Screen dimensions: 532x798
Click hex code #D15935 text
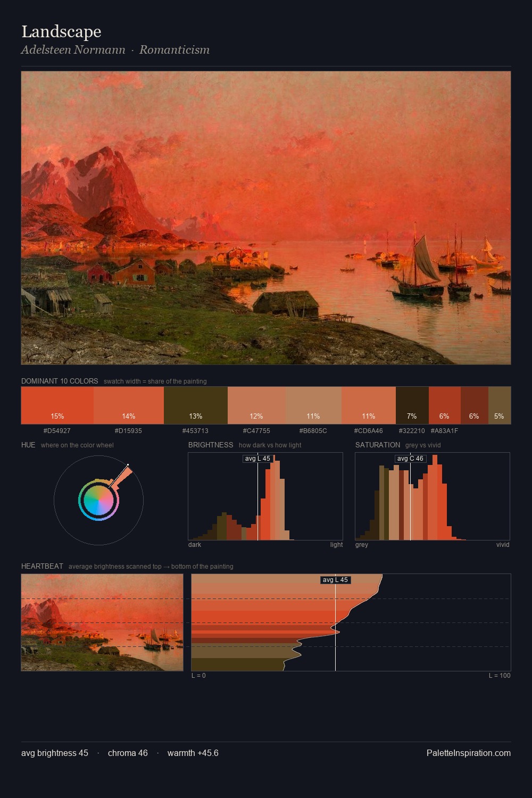[128, 431]
